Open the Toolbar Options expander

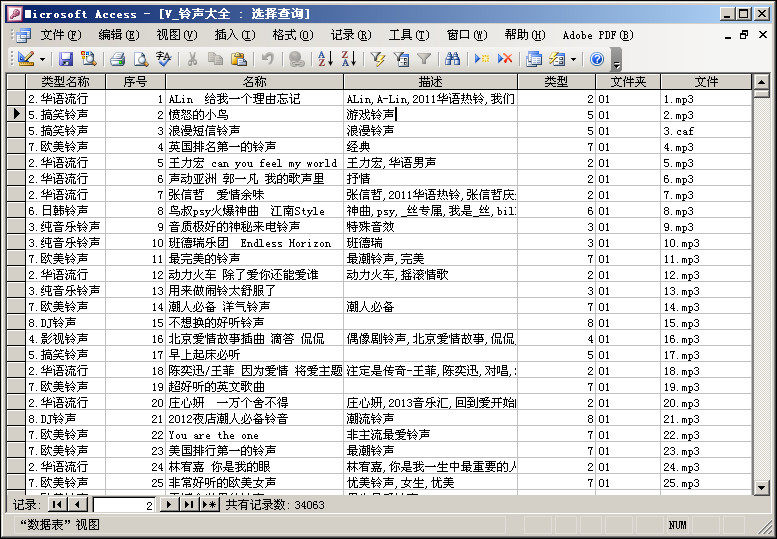coord(616,59)
